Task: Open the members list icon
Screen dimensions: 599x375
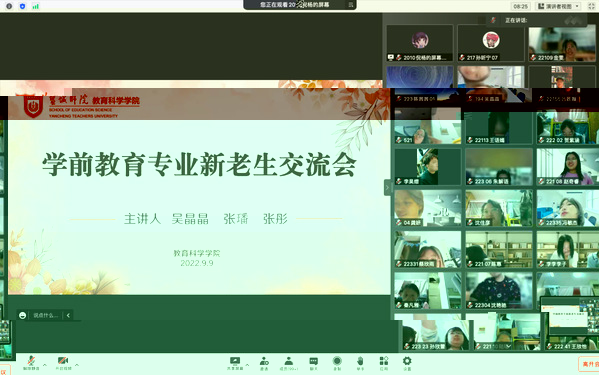Action: pos(288,363)
